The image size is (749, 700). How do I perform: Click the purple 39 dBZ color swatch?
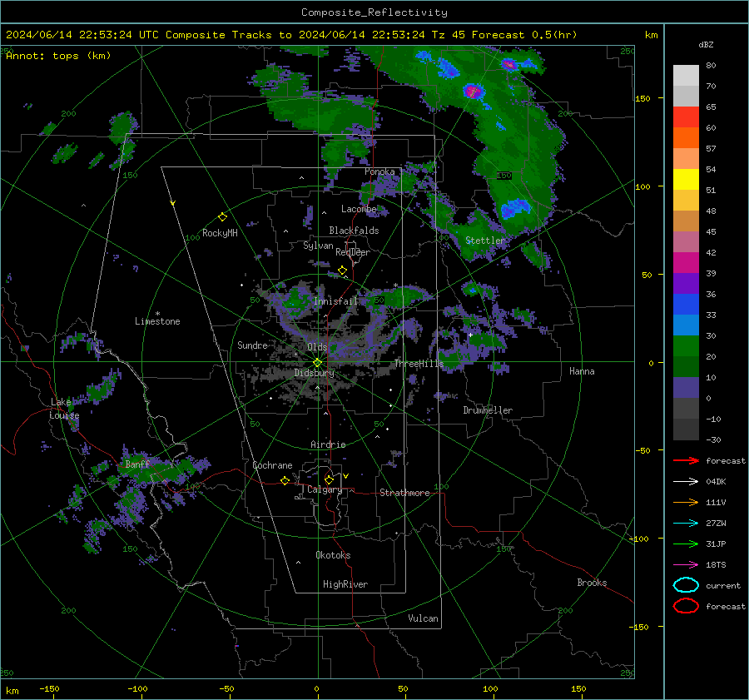tap(686, 283)
